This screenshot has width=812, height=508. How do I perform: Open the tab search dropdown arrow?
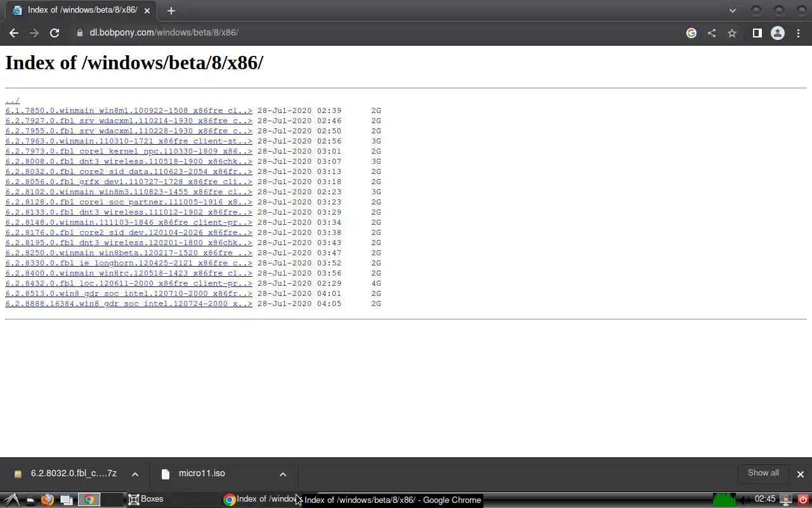[x=733, y=11]
